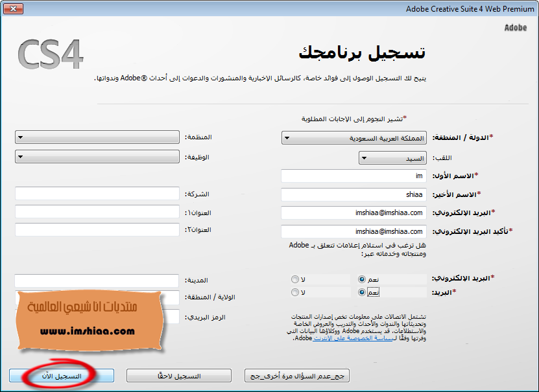The width and height of the screenshot is (539, 392).
Task: Click the label "الولاية / المنطقة"
Action: click(210, 297)
